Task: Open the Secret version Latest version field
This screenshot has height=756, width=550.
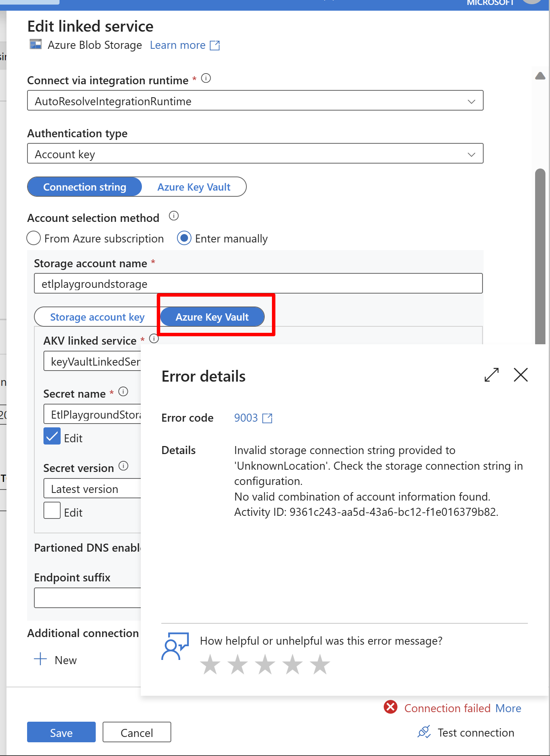Action: [x=92, y=489]
